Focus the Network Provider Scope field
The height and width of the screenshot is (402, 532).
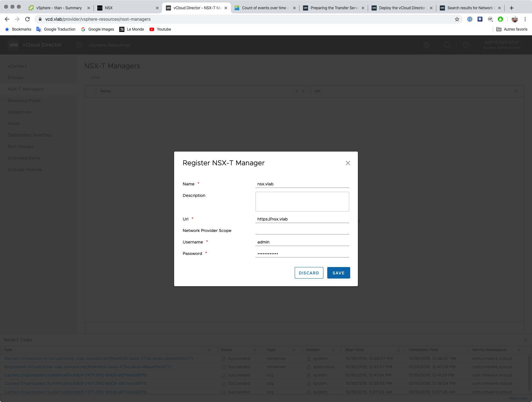coord(302,231)
